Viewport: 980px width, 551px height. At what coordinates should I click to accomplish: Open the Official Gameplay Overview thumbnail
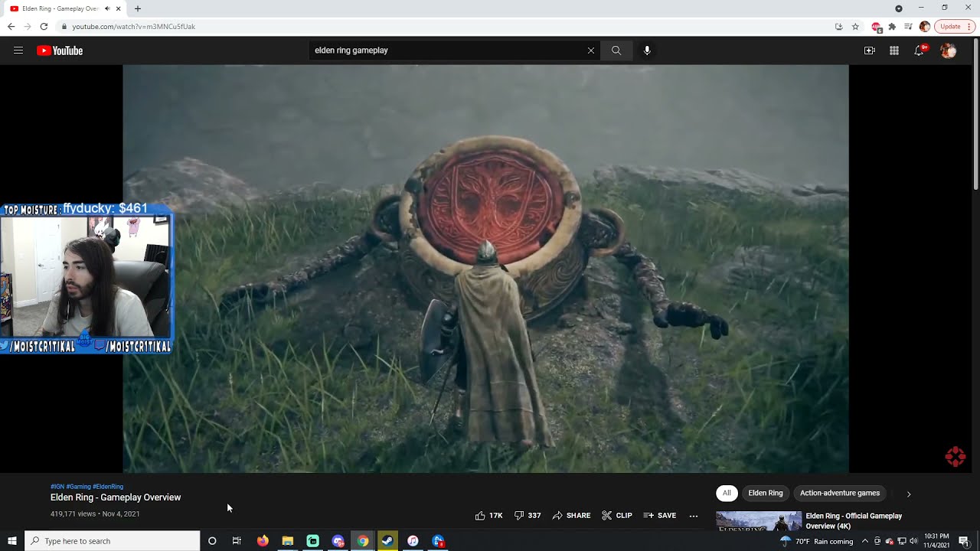(759, 520)
